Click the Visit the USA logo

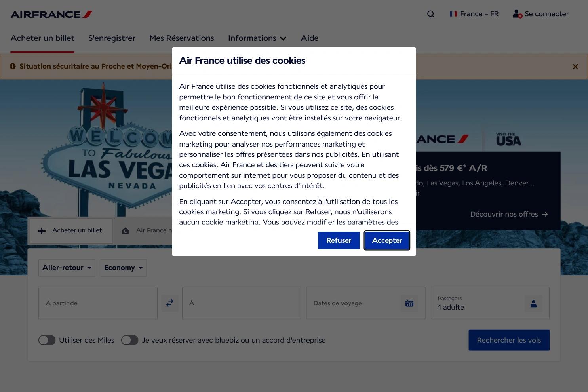(x=508, y=139)
